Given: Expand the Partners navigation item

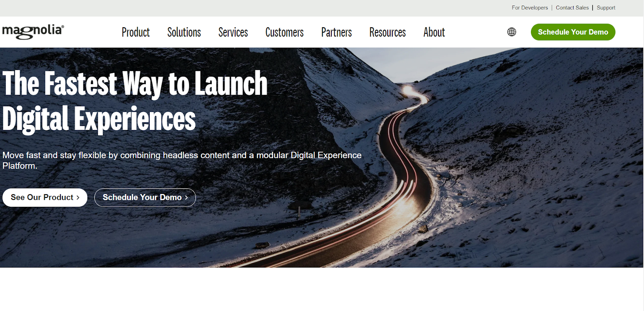Looking at the screenshot, I should click(336, 32).
